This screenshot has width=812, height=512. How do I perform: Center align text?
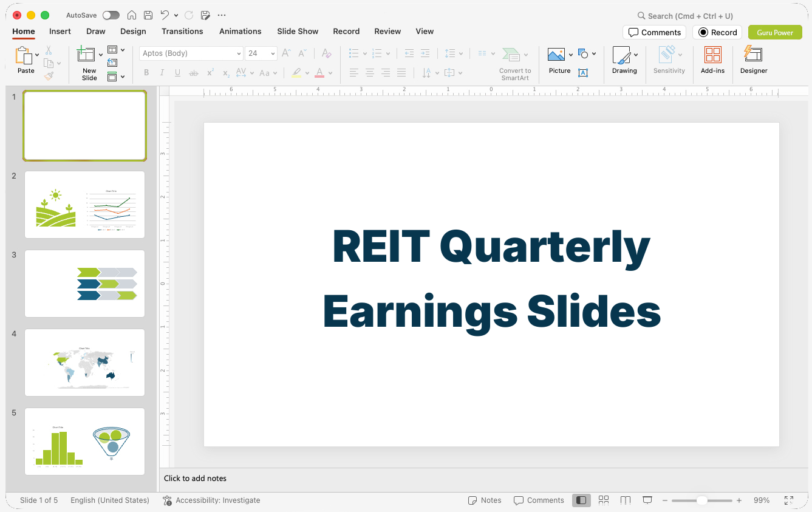[x=370, y=73]
